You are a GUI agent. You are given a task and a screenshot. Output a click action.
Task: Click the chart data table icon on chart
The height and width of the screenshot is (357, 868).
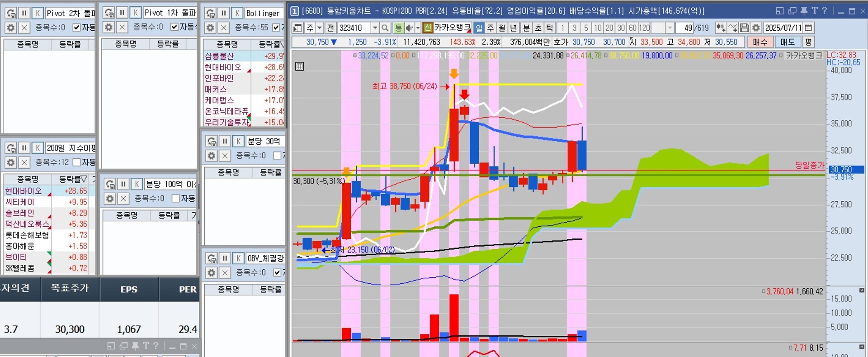[299, 67]
